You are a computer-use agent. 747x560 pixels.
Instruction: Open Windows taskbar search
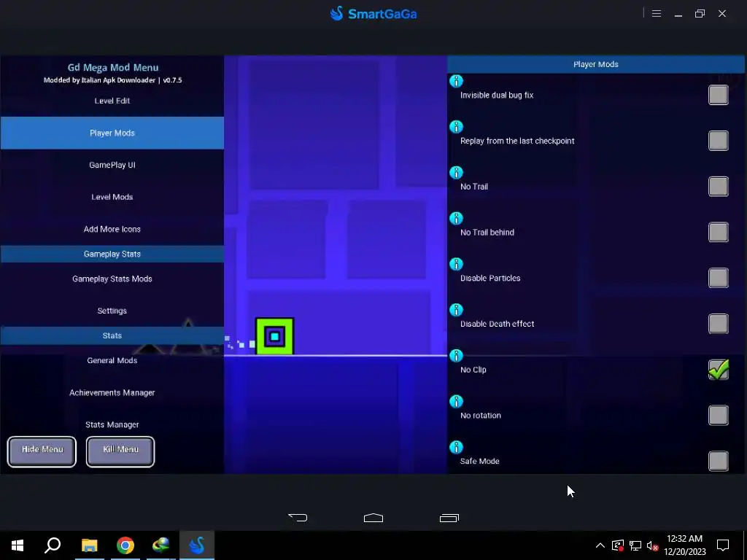click(x=53, y=545)
